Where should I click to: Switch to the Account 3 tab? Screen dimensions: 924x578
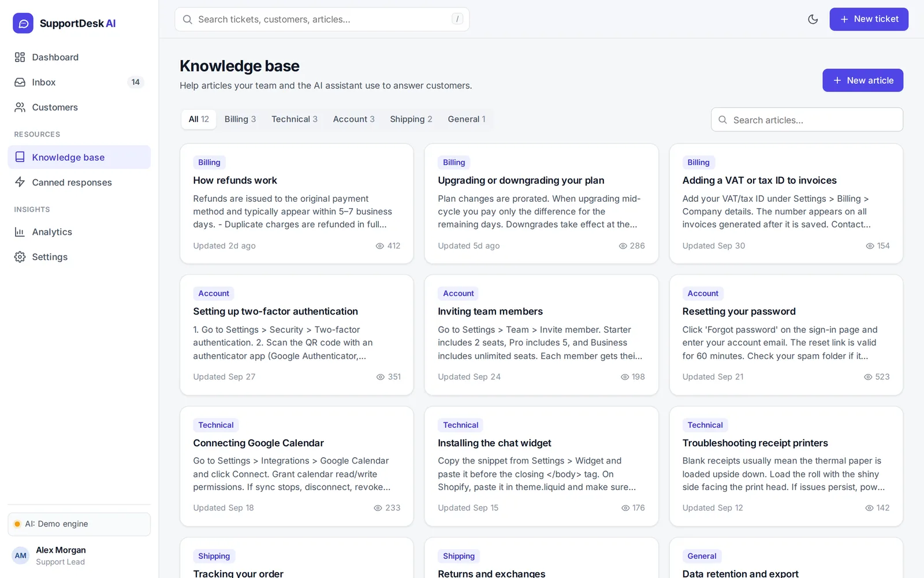point(353,119)
